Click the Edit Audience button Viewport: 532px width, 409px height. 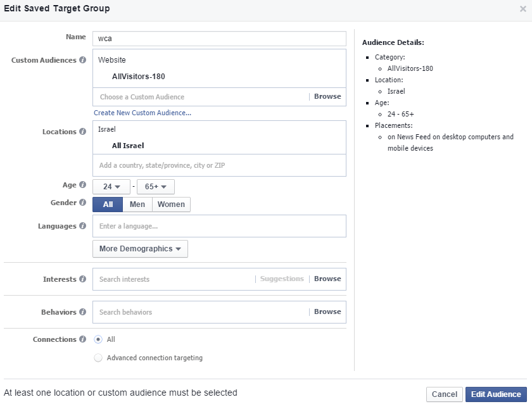tap(496, 394)
